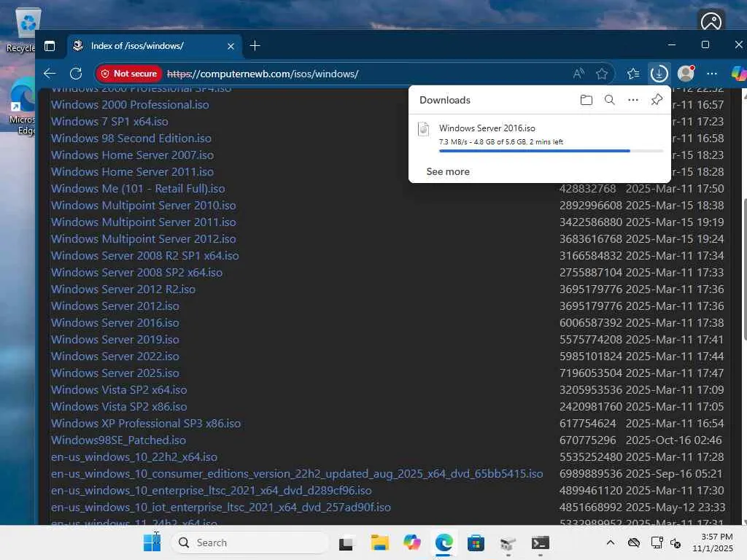Open Windows Vista SP2 x86.iso link
Image resolution: width=747 pixels, height=560 pixels.
pos(119,407)
